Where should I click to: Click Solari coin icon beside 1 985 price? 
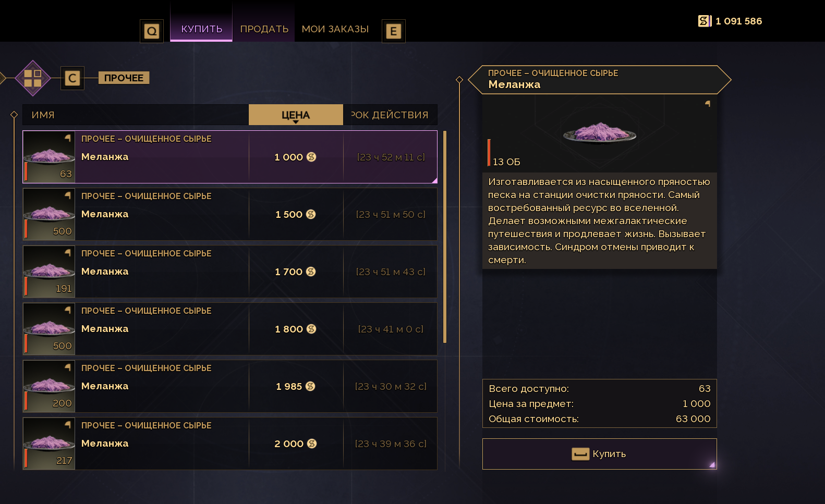point(310,386)
